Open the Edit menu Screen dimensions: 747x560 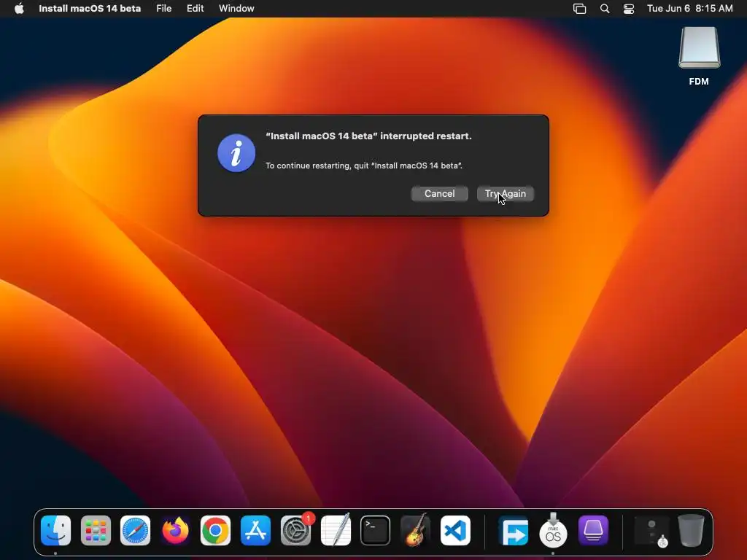click(195, 9)
